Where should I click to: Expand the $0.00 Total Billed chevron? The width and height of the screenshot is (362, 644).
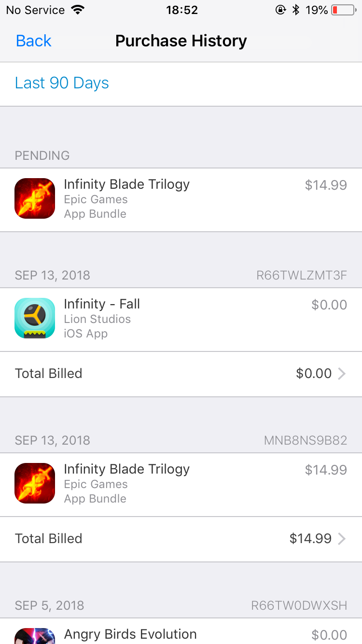click(341, 374)
